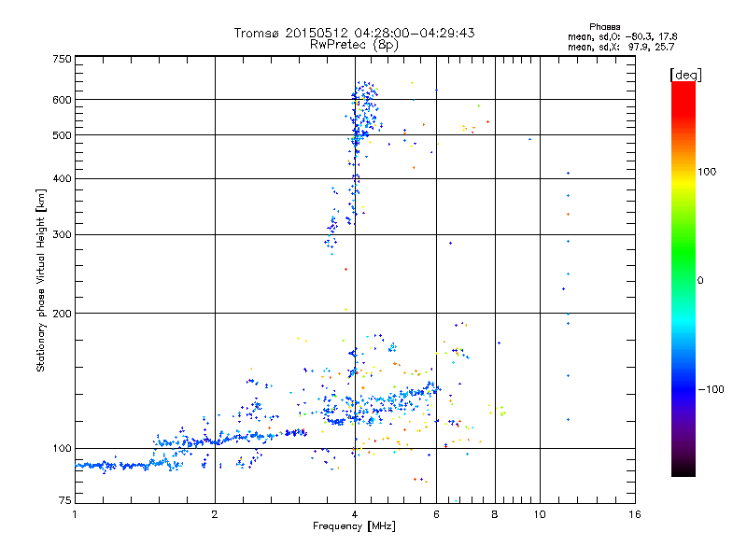The height and width of the screenshot is (560, 747).
Task: Click the '[deg]' colorbar unit label
Action: click(685, 75)
